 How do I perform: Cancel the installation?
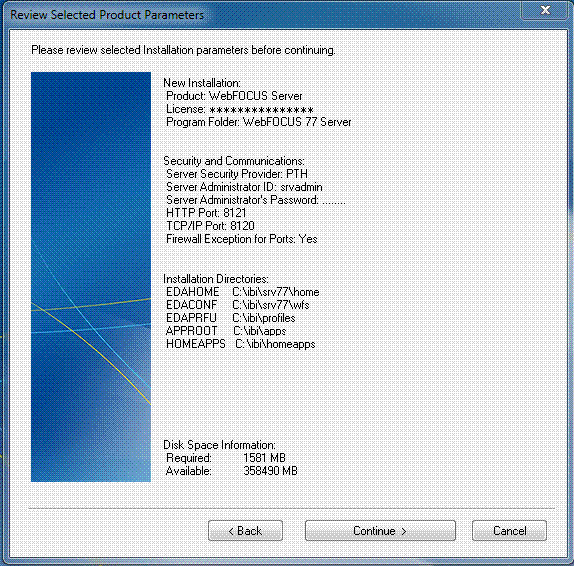pos(509,530)
